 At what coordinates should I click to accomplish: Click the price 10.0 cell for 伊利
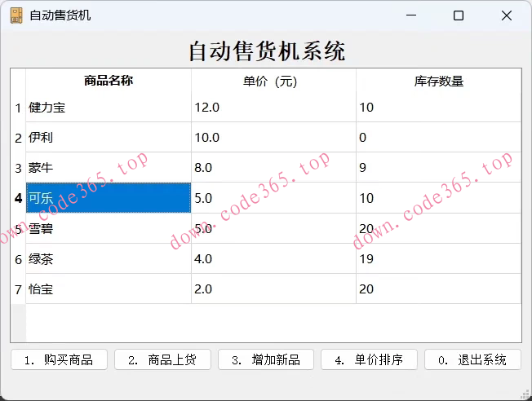[274, 137]
